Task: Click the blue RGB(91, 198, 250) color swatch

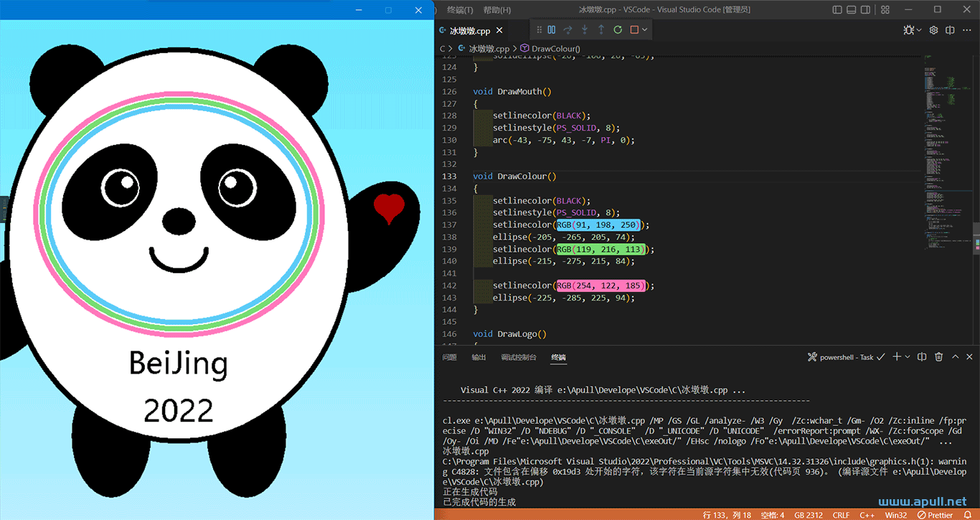Action: tap(598, 224)
